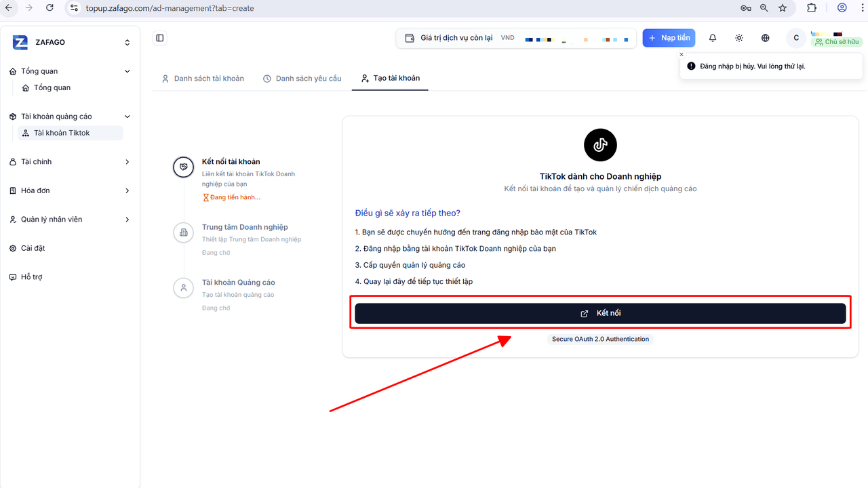Expand the Quản lý nhân viên chevron
Image resolution: width=868 pixels, height=488 pixels.
pyautogui.click(x=127, y=220)
